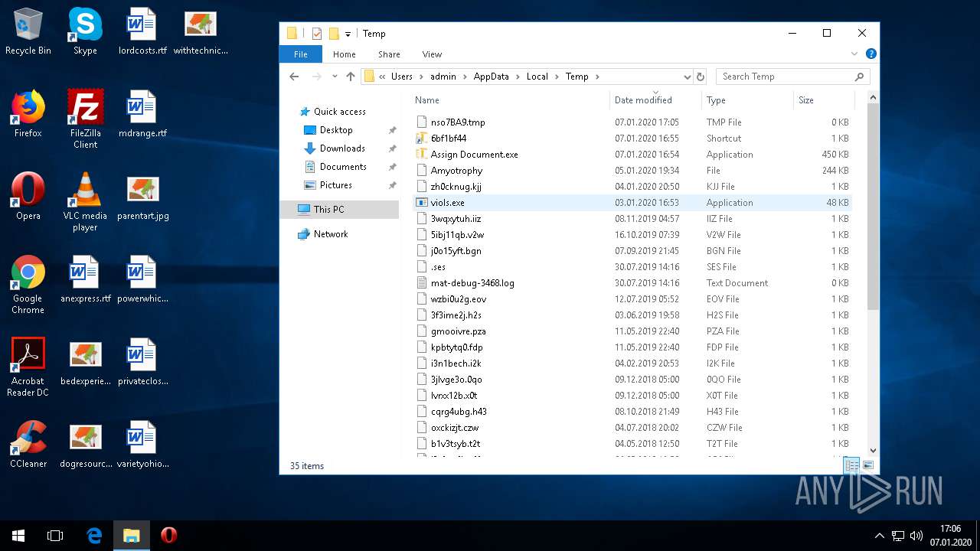Image resolution: width=980 pixels, height=551 pixels.
Task: Click admin in the address path
Action: [443, 77]
